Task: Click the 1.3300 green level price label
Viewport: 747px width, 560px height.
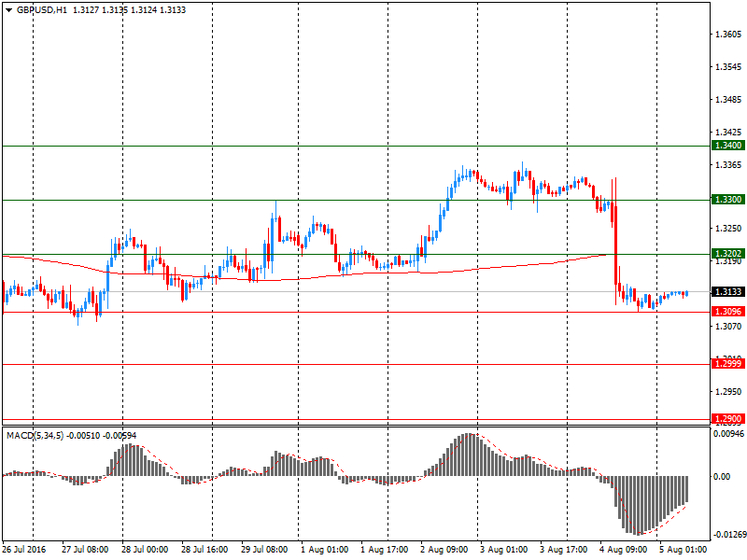Action: pos(727,199)
